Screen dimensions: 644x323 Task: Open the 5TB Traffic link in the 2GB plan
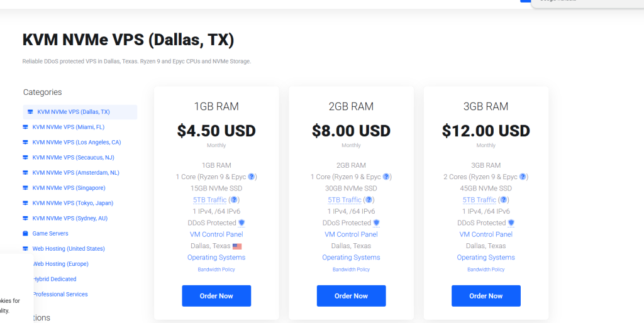(345, 200)
